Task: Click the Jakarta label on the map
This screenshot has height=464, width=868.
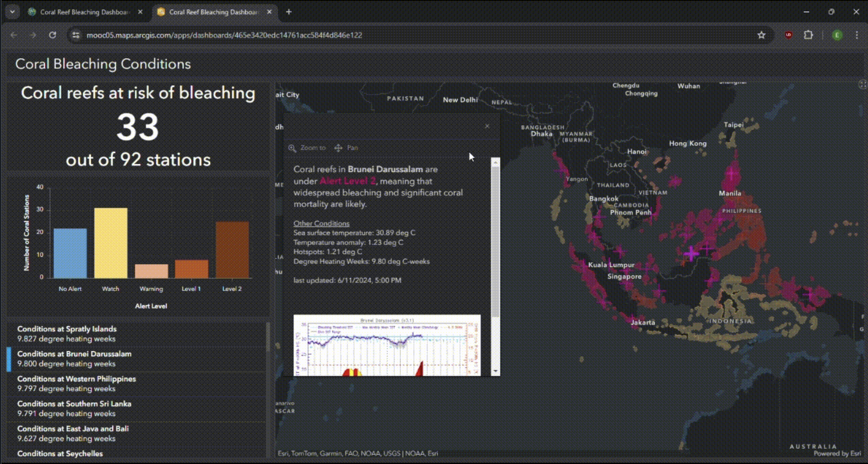Action: pos(643,322)
